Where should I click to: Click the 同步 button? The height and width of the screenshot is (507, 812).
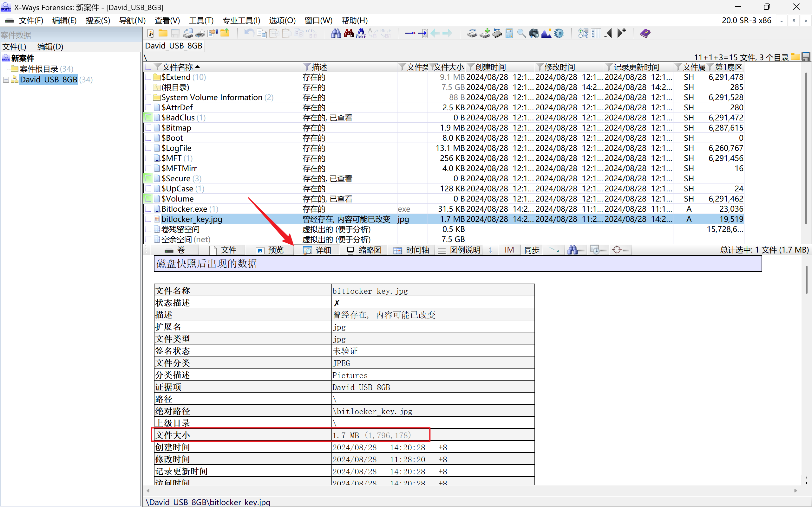click(x=531, y=250)
